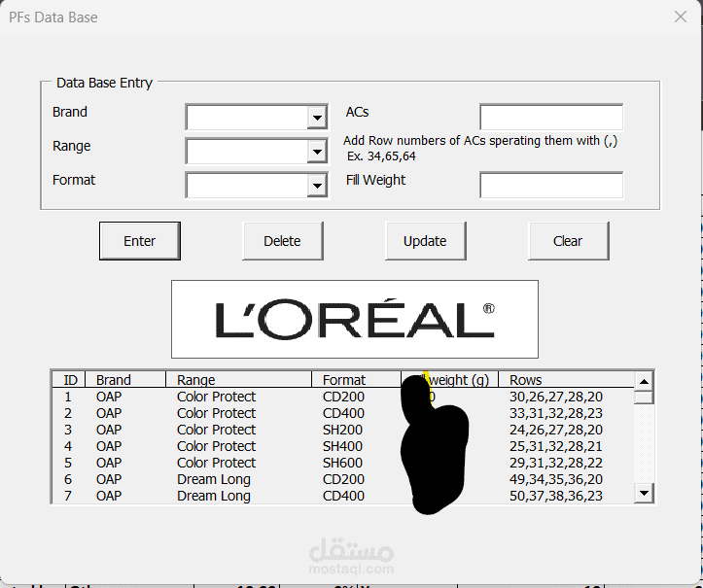Click the ACs text input field

point(551,118)
